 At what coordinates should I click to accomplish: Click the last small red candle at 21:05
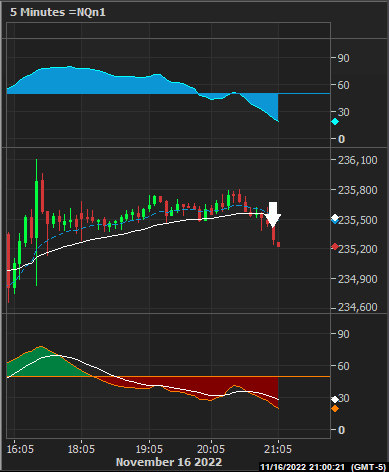(278, 245)
